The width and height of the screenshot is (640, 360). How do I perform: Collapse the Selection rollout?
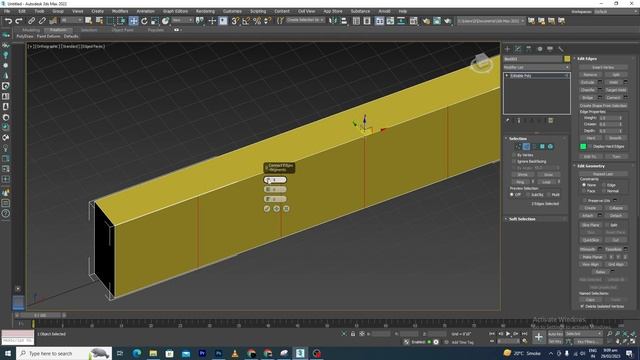tap(518, 139)
